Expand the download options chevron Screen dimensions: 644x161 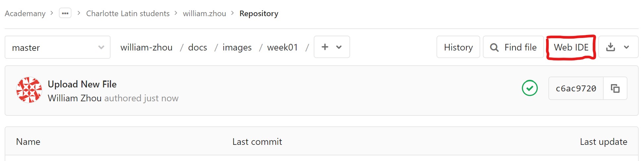626,47
